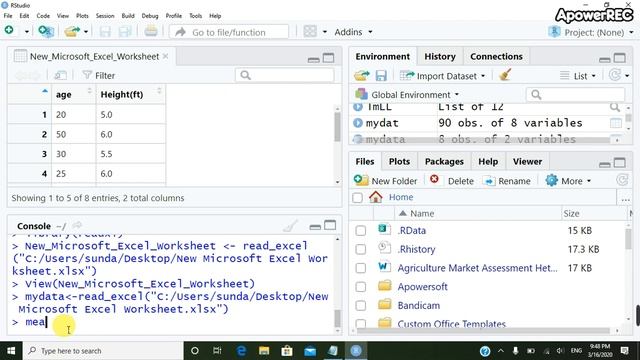Image resolution: width=640 pixels, height=360 pixels.
Task: Tick the Agriculture Market Assessment checkbox
Action: coord(361,268)
